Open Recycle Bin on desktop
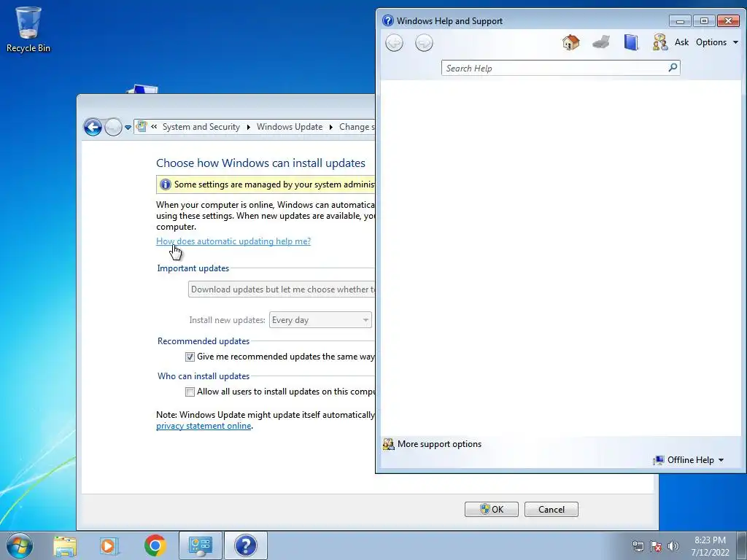This screenshot has height=560, width=747. [28, 29]
